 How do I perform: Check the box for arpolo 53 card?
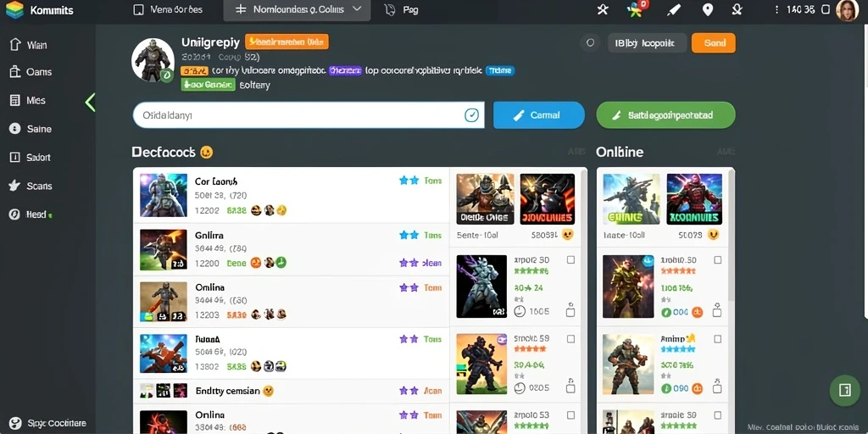tap(570, 415)
